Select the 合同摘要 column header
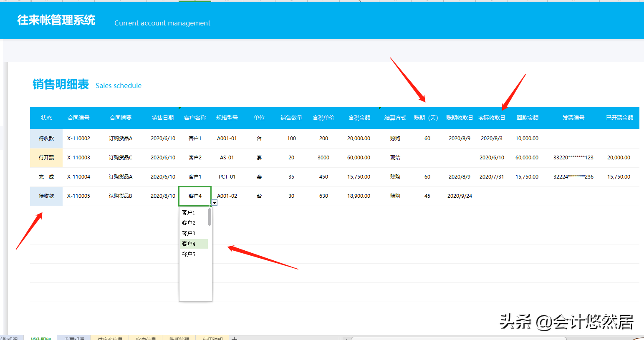644x340 pixels. click(x=121, y=118)
